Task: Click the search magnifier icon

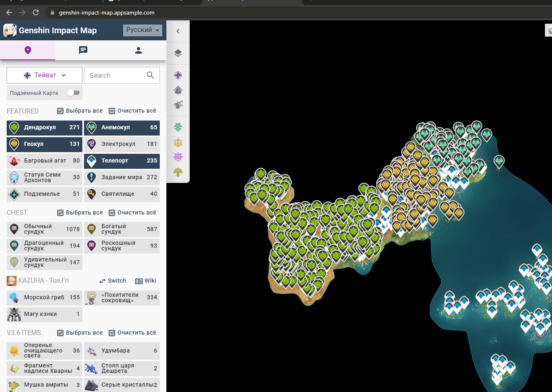Action: tap(150, 75)
